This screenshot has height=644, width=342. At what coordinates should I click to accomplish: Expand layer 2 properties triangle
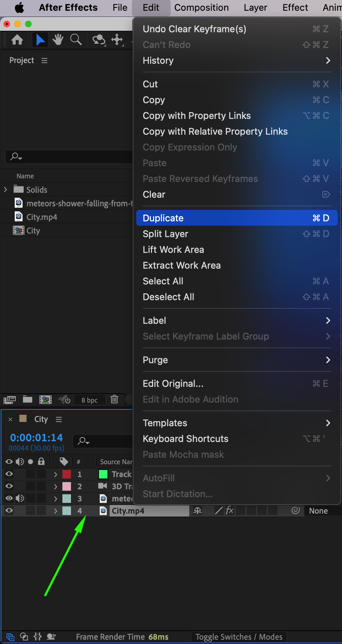pos(56,486)
